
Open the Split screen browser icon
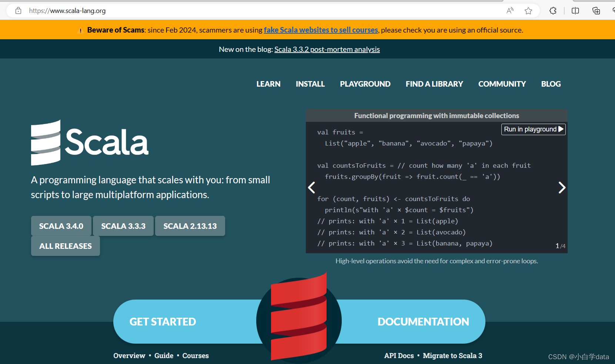575,11
